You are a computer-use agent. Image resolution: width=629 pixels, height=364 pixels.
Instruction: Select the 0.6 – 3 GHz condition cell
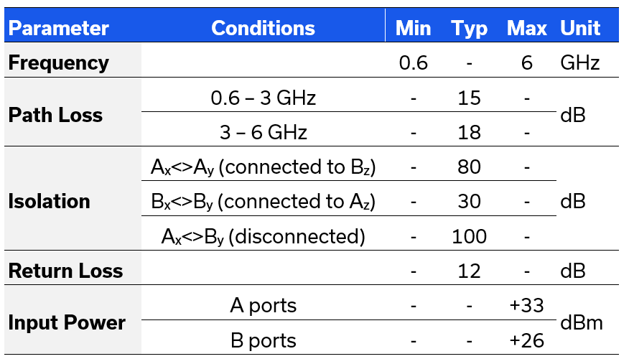click(x=264, y=97)
